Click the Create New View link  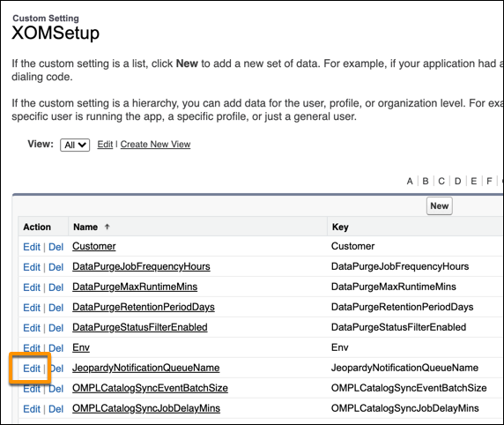tap(155, 144)
